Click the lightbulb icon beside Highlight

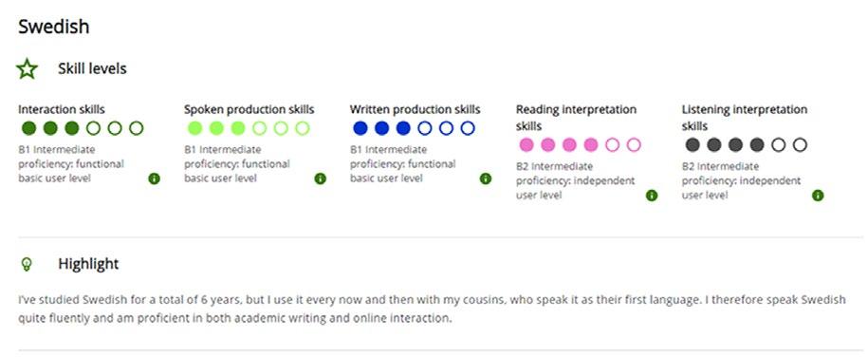click(x=26, y=264)
